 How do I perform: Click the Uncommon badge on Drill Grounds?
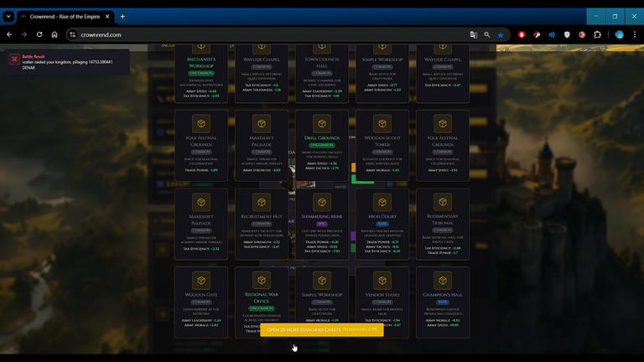(322, 145)
